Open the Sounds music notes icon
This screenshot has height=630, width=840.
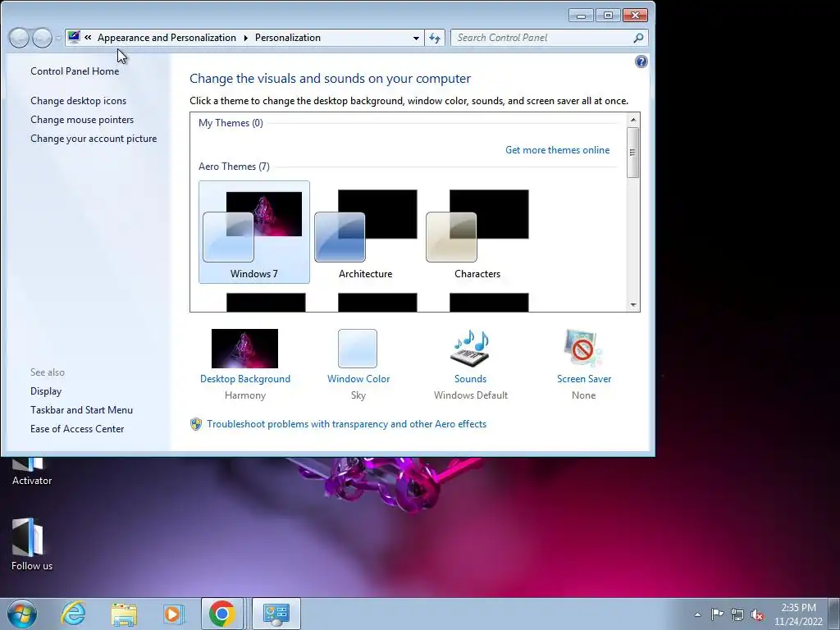[x=470, y=348]
